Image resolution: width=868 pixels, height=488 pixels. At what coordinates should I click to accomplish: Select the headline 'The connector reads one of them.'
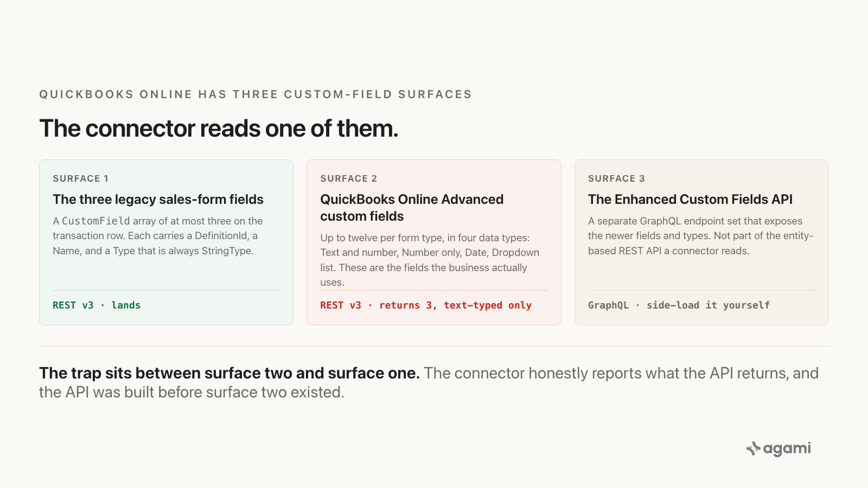click(x=219, y=129)
